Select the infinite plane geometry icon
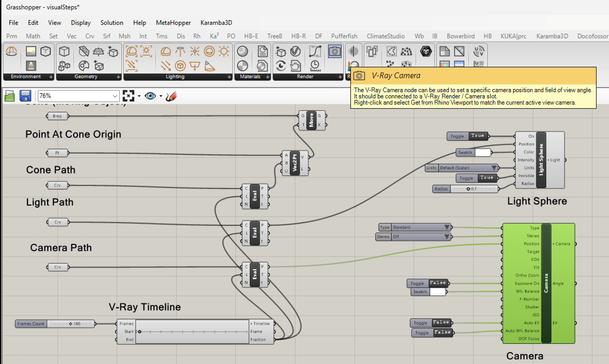The width and height of the screenshot is (609, 364). point(98,52)
